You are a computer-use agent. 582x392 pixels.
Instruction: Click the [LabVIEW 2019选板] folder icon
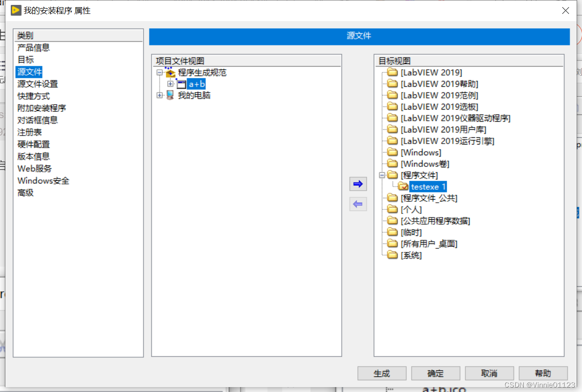click(392, 107)
